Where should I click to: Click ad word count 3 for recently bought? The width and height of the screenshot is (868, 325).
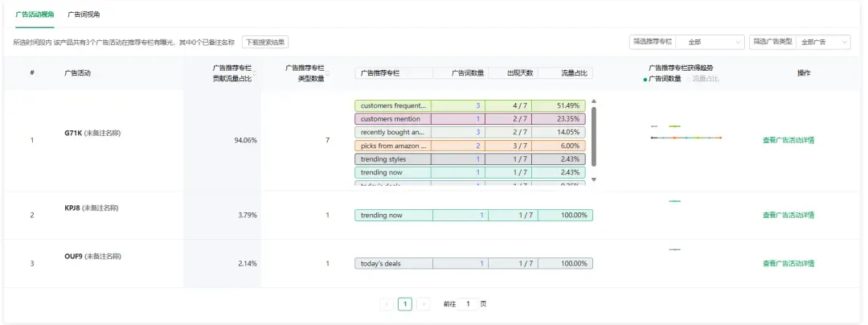tap(477, 132)
